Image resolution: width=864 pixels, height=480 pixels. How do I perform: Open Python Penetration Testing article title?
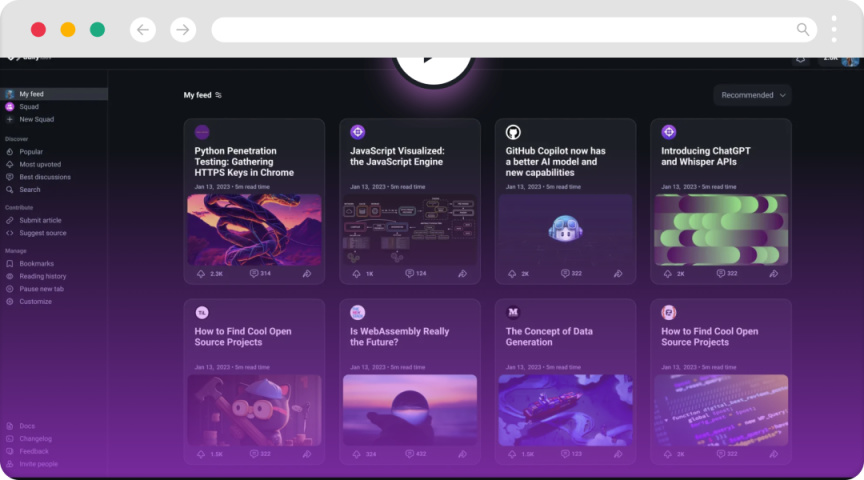pos(244,161)
